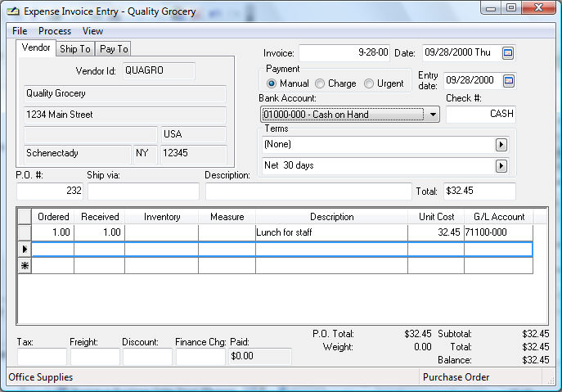
Task: Click the Check # field showing CASH
Action: tap(481, 114)
